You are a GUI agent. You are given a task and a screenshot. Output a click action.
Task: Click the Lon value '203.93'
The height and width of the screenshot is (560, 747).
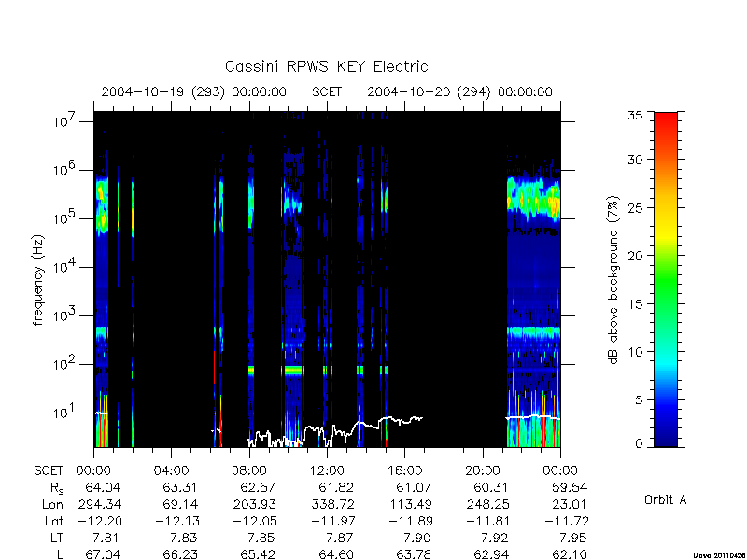click(255, 504)
